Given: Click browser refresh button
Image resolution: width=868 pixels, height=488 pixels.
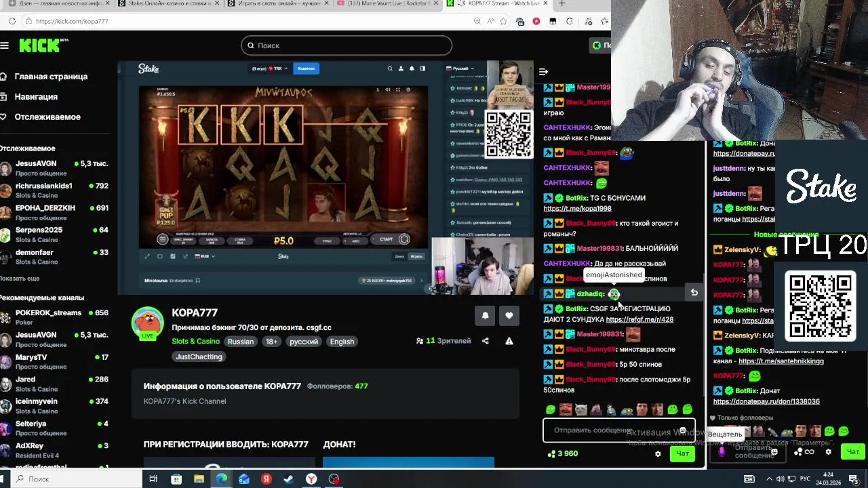Looking at the screenshot, I should click(12, 21).
